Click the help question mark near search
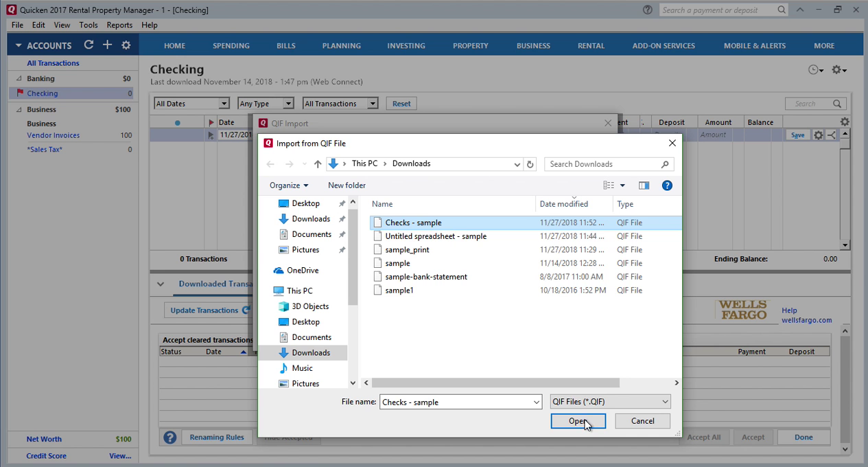868x467 pixels. point(648,10)
